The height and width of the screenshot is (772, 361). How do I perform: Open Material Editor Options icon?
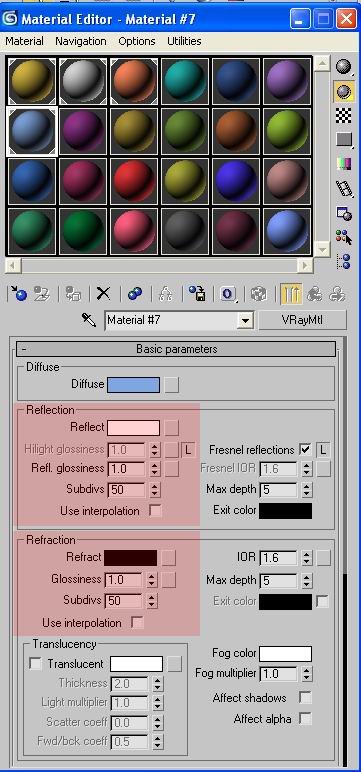point(344,213)
